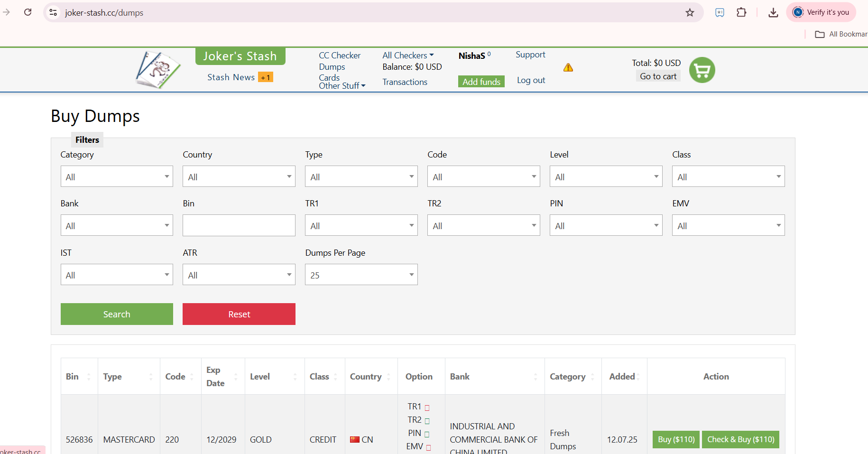The image size is (868, 454).
Task: Open the TR1 filter dropdown
Action: click(x=361, y=225)
